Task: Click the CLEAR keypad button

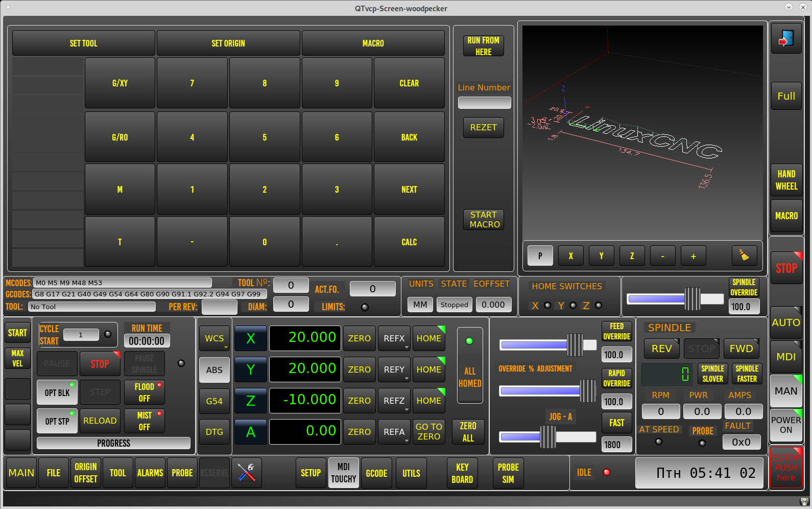Action: click(x=409, y=83)
